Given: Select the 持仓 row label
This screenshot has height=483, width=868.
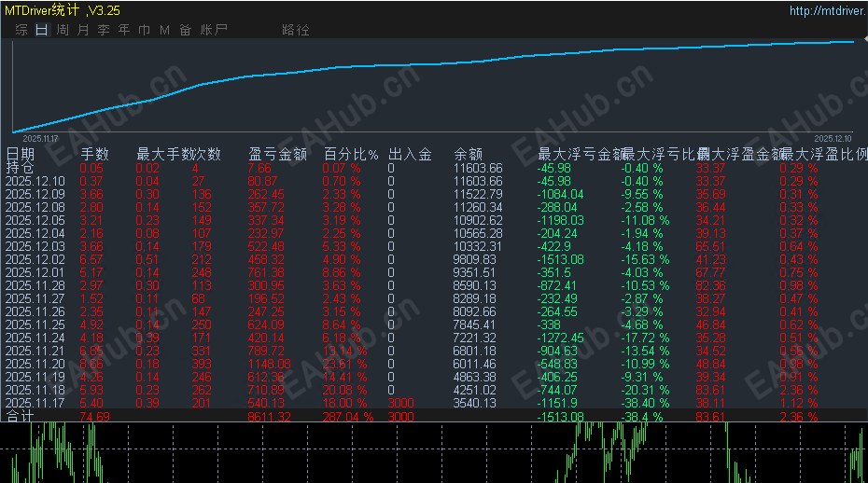Looking at the screenshot, I should coord(20,168).
